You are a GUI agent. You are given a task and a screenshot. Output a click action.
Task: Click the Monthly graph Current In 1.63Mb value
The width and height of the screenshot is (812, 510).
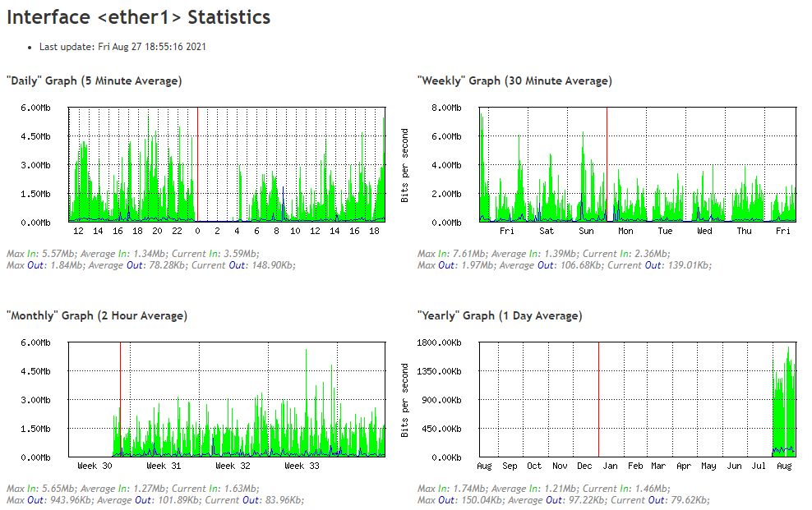pyautogui.click(x=240, y=489)
